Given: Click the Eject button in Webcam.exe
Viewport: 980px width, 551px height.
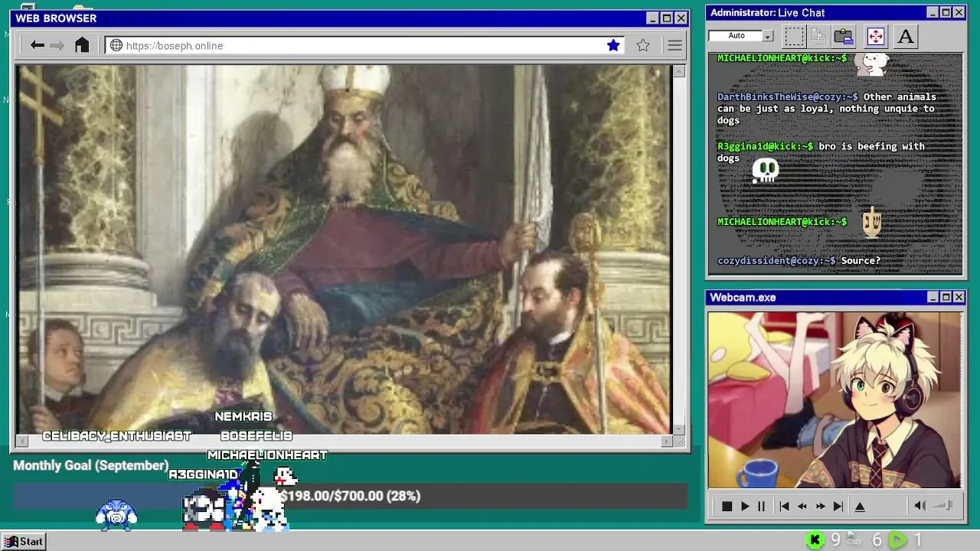Looking at the screenshot, I should tap(860, 507).
